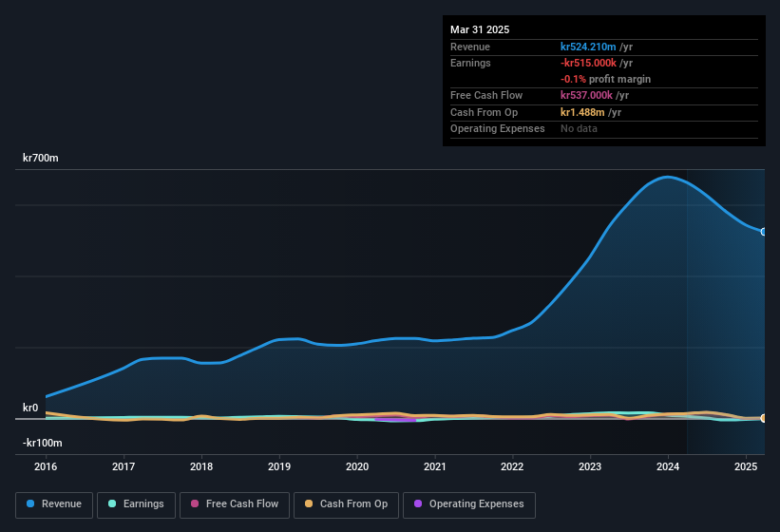Click the Revenue row label in tooltip
Image resolution: width=780 pixels, height=532 pixels.
[x=470, y=47]
